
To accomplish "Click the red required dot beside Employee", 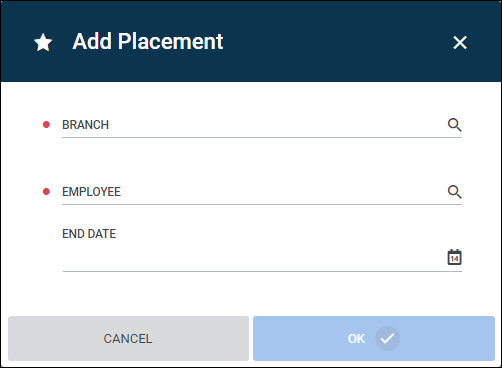I will pyautogui.click(x=46, y=192).
